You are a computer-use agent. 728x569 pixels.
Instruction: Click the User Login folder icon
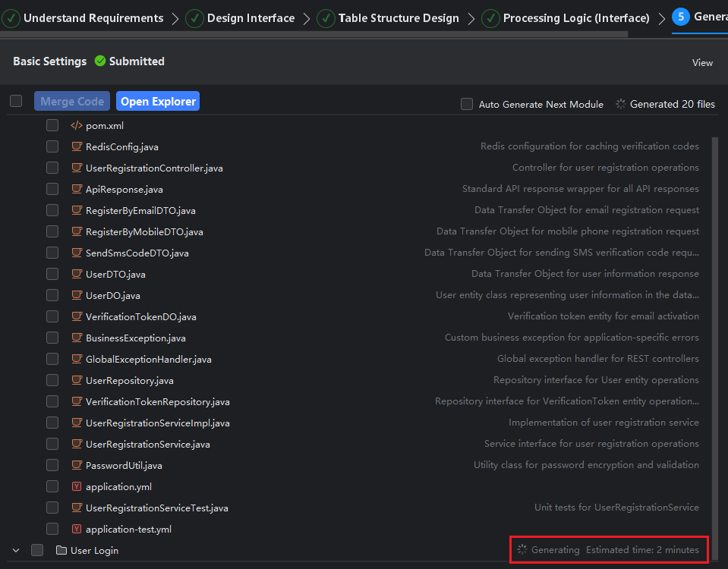click(61, 551)
